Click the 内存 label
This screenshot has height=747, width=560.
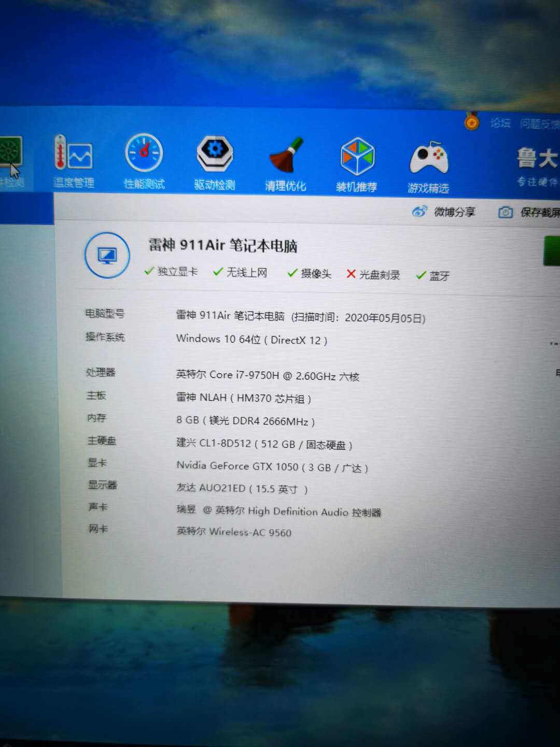tap(96, 418)
